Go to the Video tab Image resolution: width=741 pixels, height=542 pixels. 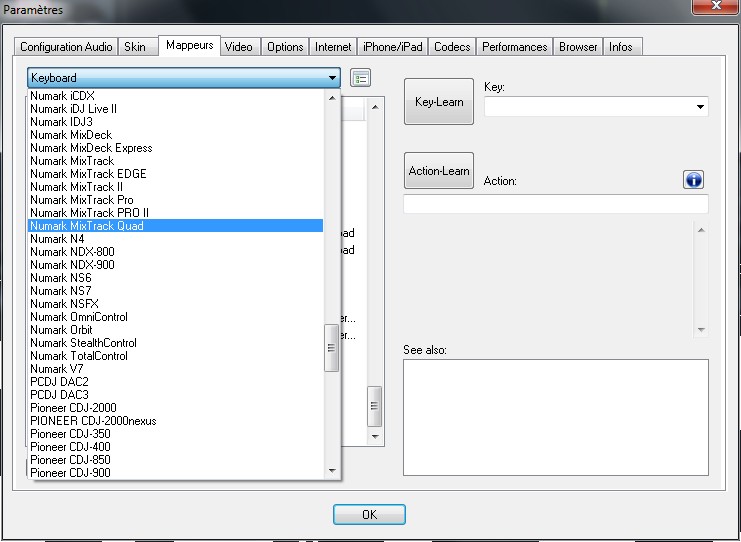click(x=238, y=47)
